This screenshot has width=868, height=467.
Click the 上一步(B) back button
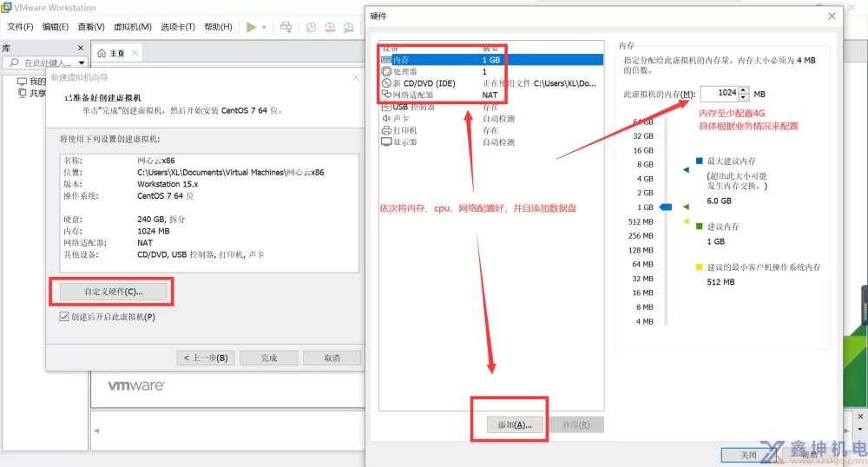206,358
